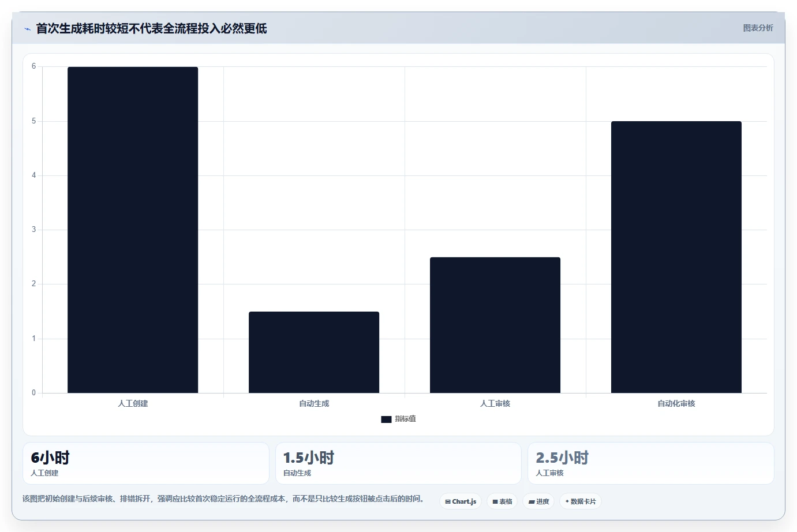Click the 人工创建 x-axis label
Image resolution: width=797 pixels, height=532 pixels.
point(133,403)
